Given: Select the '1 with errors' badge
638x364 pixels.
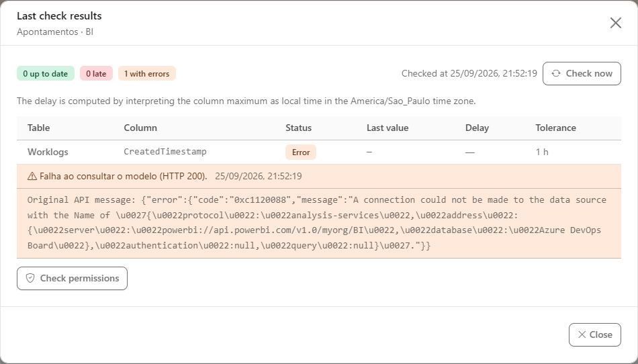Looking at the screenshot, I should coord(147,74).
